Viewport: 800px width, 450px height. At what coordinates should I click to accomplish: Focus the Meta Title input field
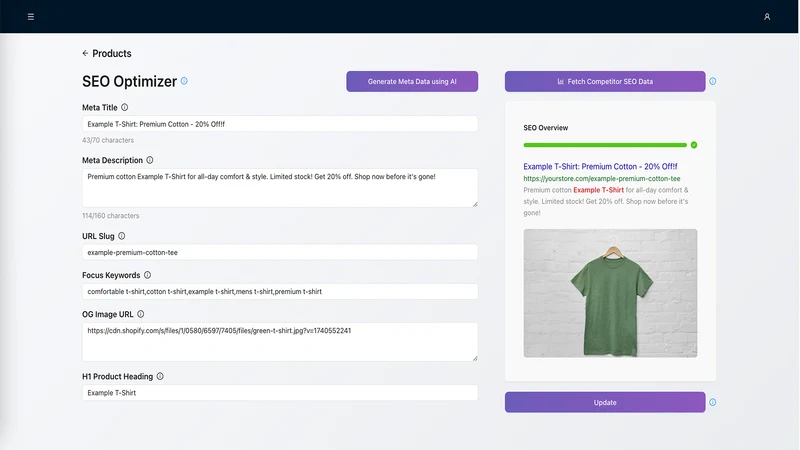[280, 123]
